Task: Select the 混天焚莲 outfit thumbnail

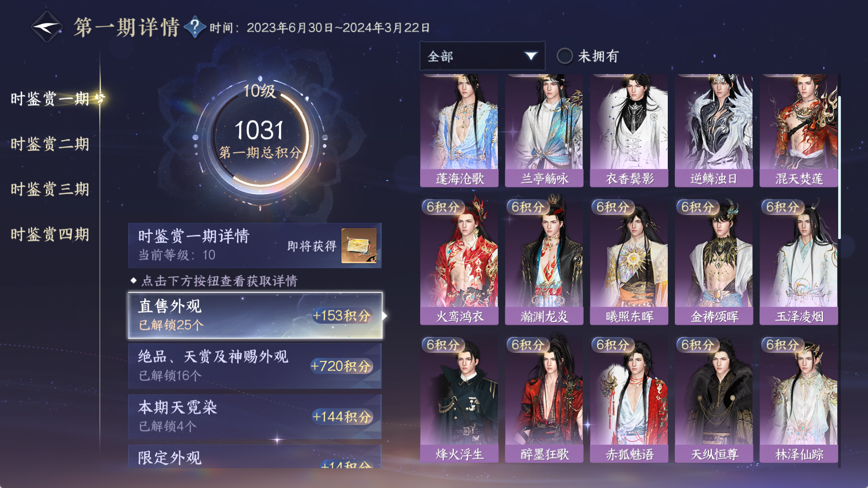Action: click(799, 131)
